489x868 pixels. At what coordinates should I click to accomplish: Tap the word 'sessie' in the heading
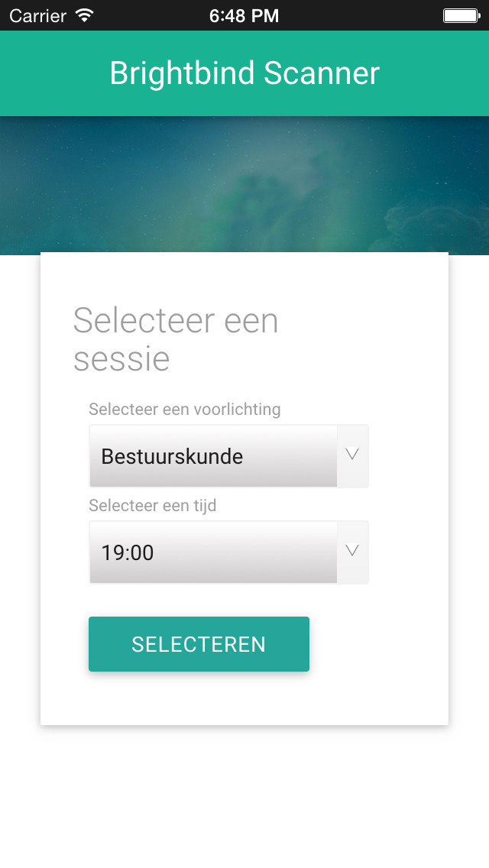click(121, 358)
